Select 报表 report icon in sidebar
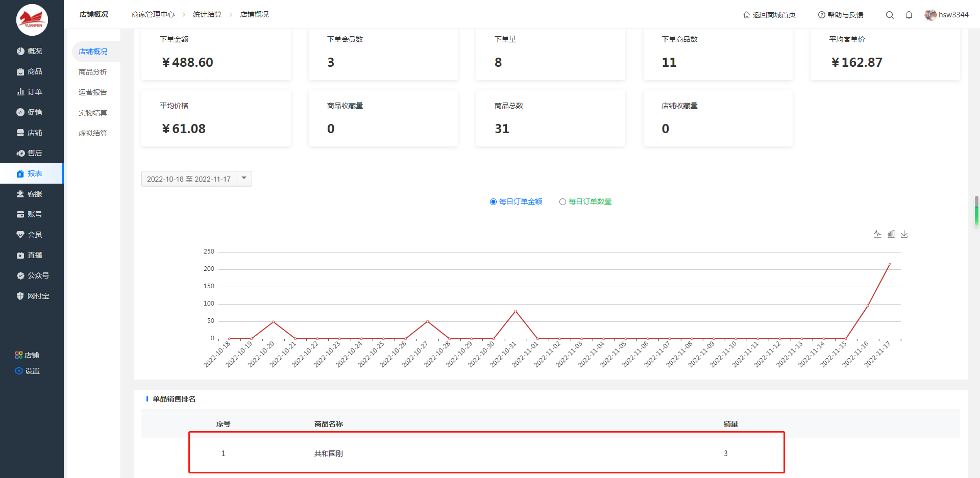980x478 pixels. 20,173
